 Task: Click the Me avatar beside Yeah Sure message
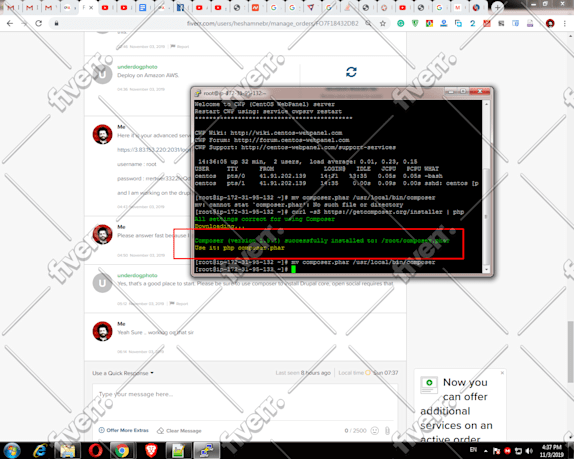pos(102,331)
